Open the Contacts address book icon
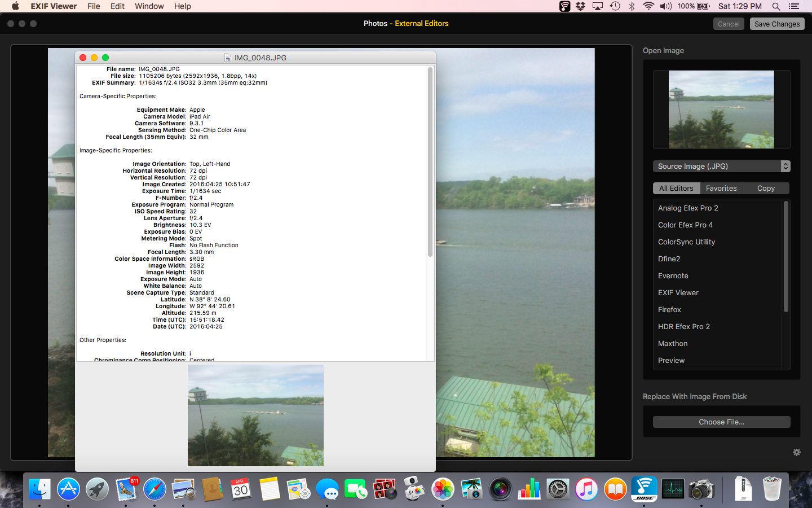Viewport: 812px width, 508px height. [212, 489]
